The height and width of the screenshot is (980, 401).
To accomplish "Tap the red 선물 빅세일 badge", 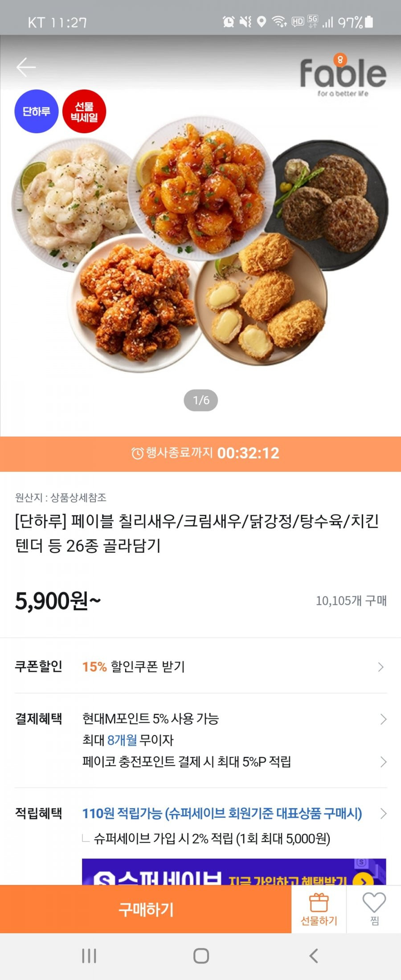I will (x=84, y=112).
